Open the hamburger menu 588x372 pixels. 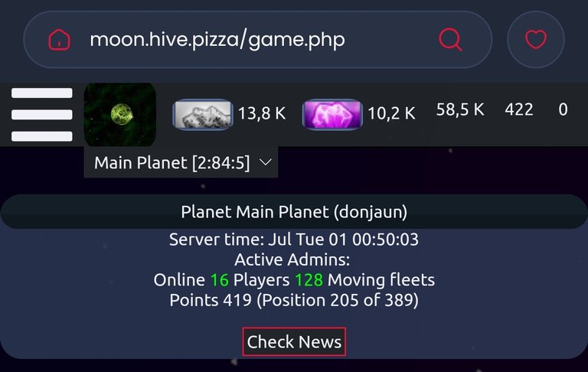click(x=42, y=114)
